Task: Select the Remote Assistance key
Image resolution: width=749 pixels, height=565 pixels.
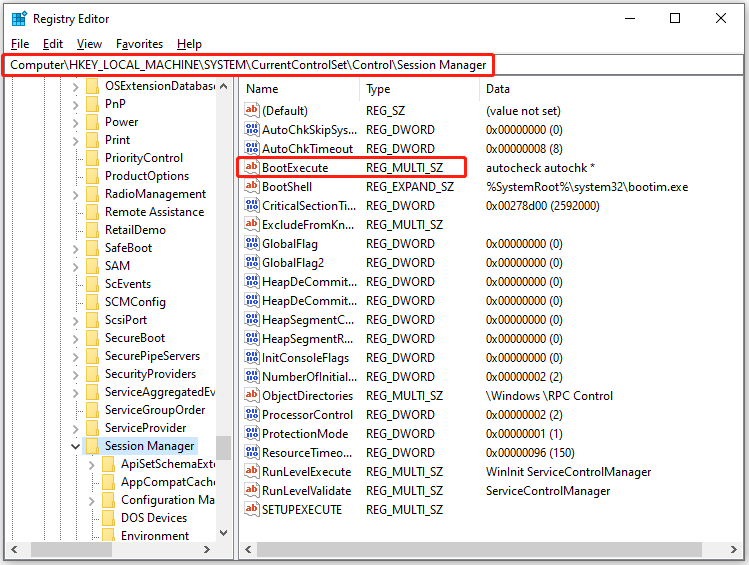Action: tap(154, 212)
